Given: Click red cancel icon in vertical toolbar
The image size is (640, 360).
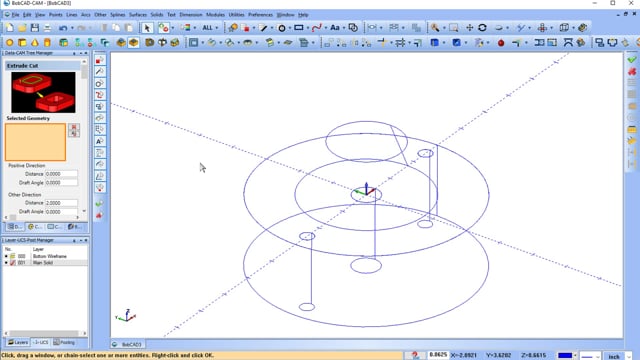Looking at the screenshot, I should coord(100,215).
